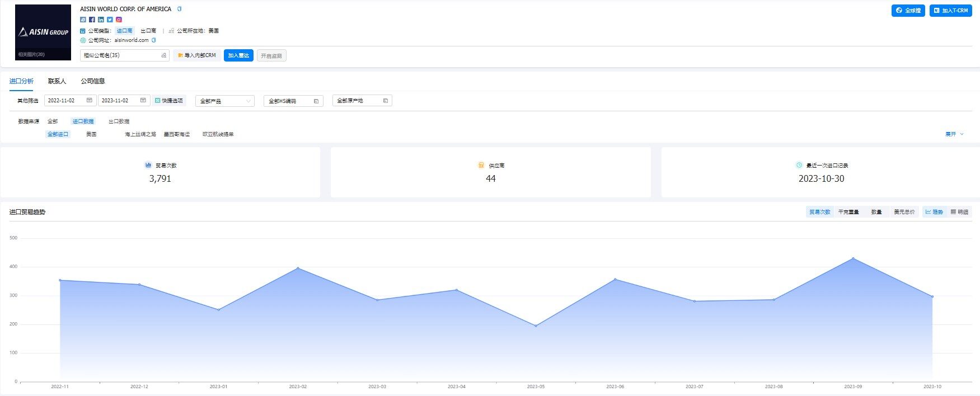
Task: Click the Twitter social icon
Action: (x=110, y=20)
